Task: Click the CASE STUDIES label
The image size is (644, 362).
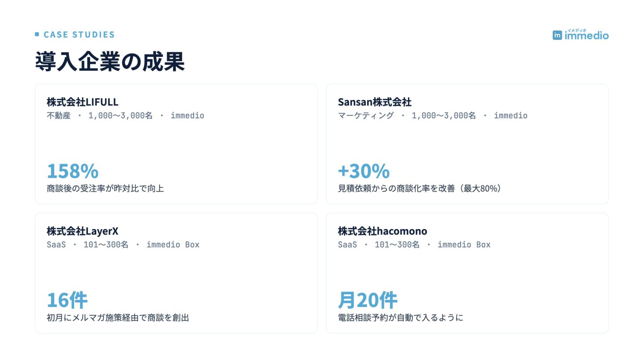Action: pos(79,34)
